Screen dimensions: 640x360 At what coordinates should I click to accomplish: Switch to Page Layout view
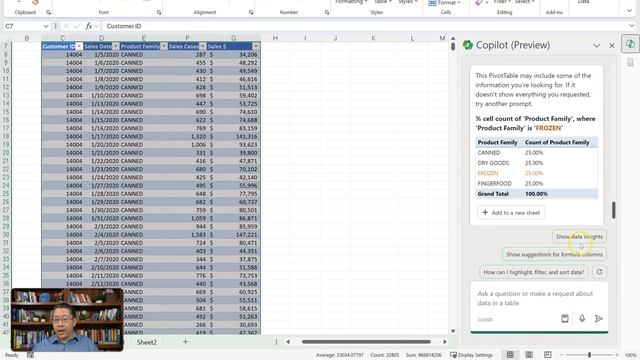click(529, 355)
